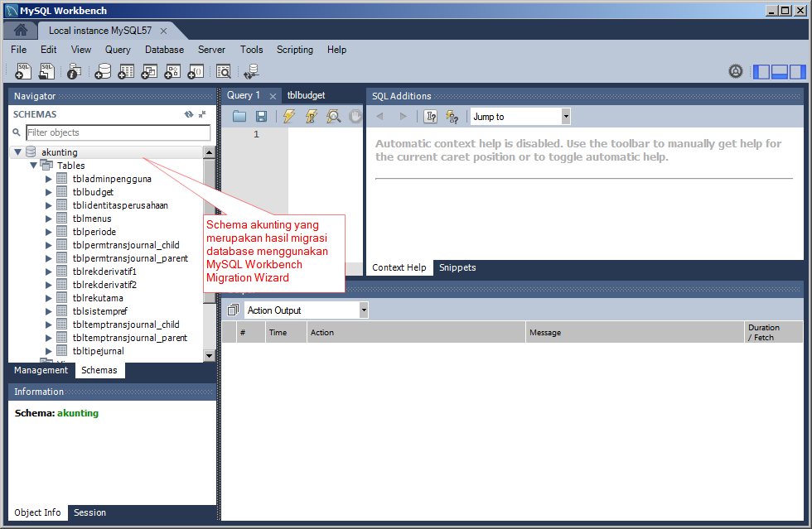Viewport: 812px width, 529px height.
Task: Go back in SQL Additions help
Action: click(x=380, y=117)
